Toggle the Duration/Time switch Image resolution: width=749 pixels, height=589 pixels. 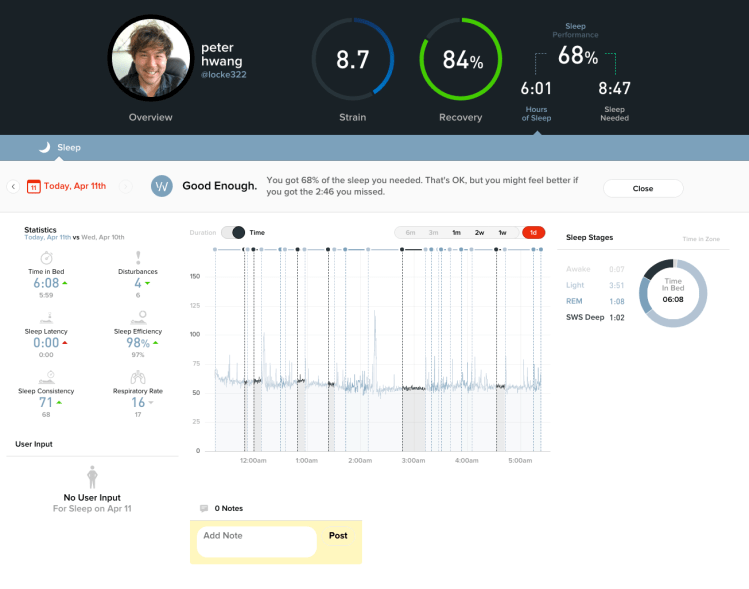coord(234,233)
